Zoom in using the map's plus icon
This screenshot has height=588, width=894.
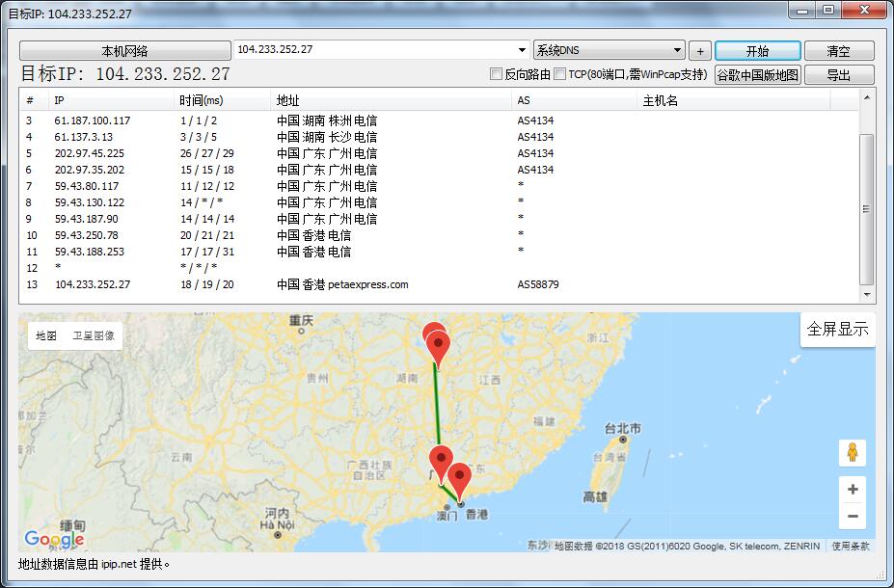click(853, 489)
